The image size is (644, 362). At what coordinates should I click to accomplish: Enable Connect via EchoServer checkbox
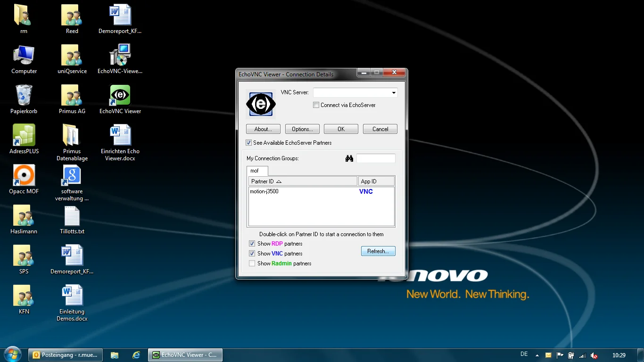tap(316, 105)
